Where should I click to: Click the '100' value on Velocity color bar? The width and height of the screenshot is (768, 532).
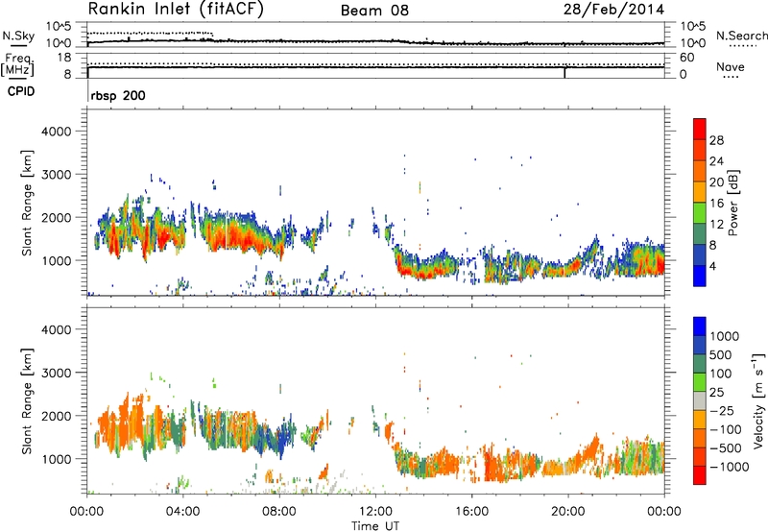click(721, 374)
